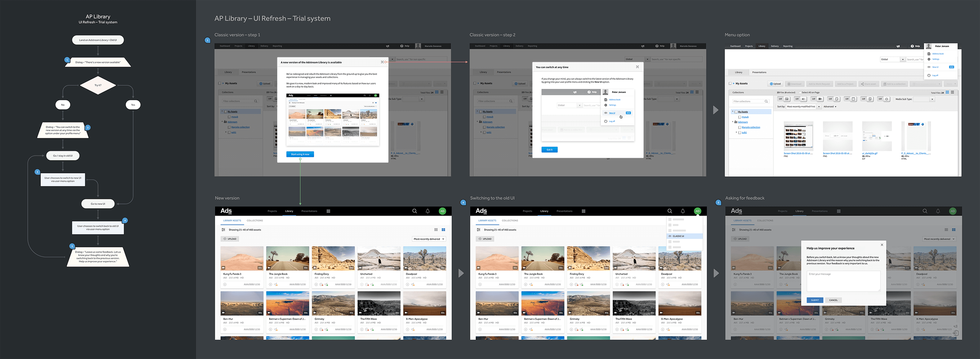
Task: Switch to list view in New version screen
Action: pos(436,230)
